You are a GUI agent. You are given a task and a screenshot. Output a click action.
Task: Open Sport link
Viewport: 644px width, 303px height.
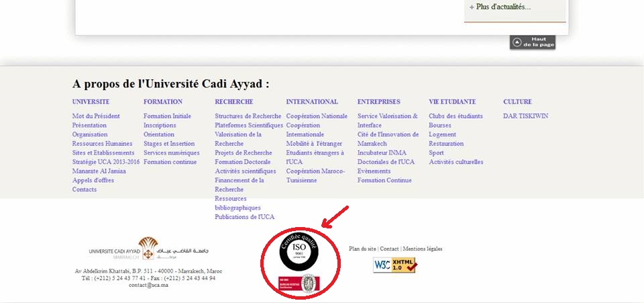pos(436,153)
